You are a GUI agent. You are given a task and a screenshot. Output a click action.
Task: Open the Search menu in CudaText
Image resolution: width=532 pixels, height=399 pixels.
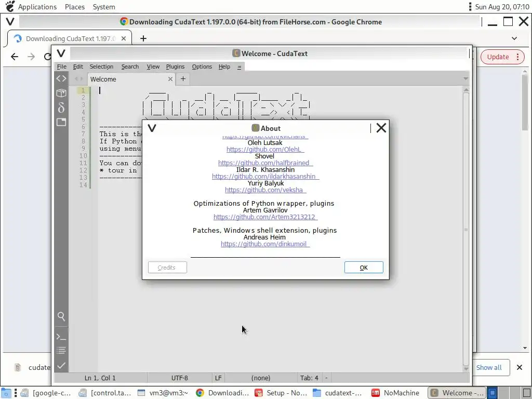pos(130,66)
